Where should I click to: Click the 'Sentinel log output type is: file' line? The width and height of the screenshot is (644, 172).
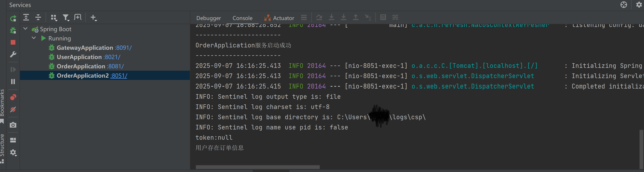(268, 97)
